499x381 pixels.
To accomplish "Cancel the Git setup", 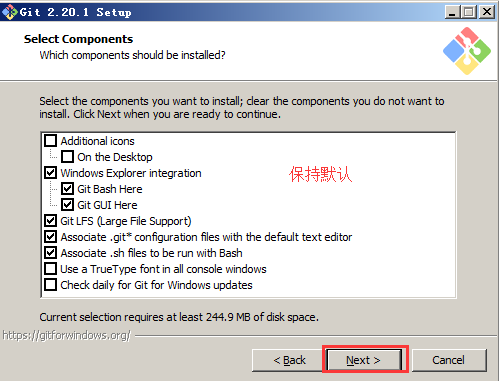I will [449, 360].
